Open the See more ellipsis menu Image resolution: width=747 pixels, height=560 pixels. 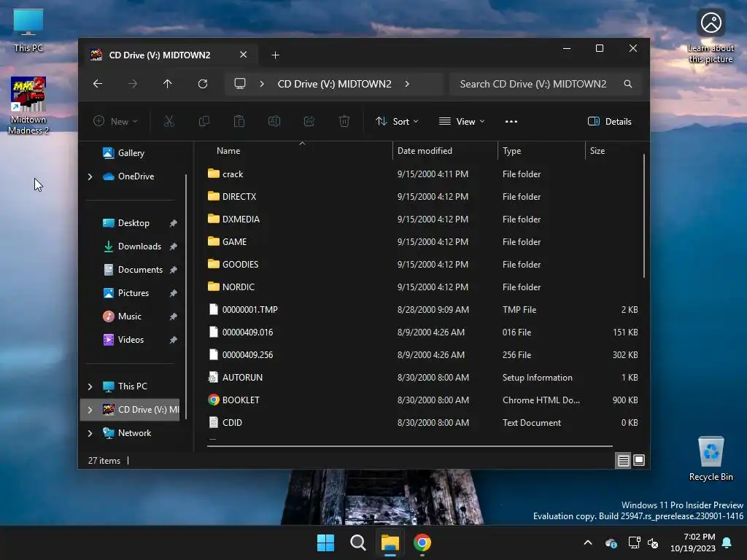click(511, 122)
